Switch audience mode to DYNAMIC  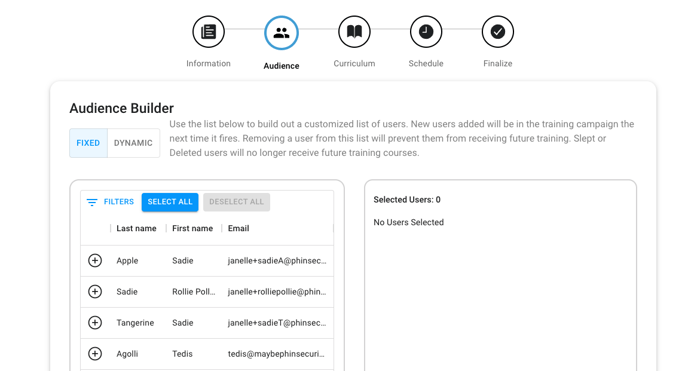[133, 143]
